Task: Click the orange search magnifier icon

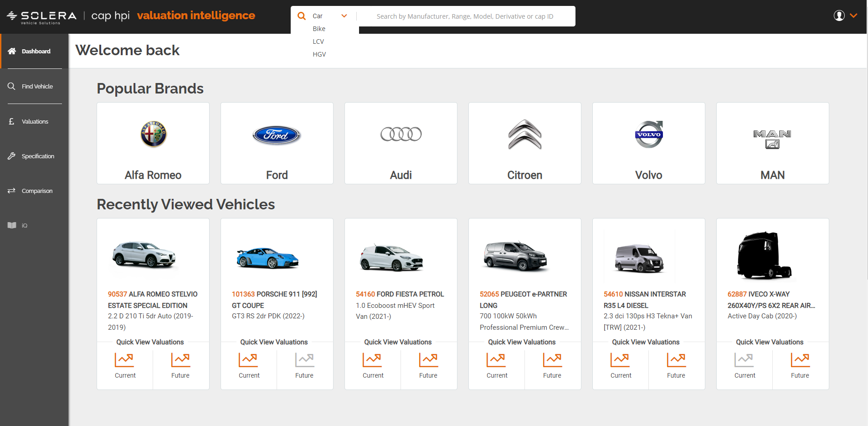Action: [302, 16]
